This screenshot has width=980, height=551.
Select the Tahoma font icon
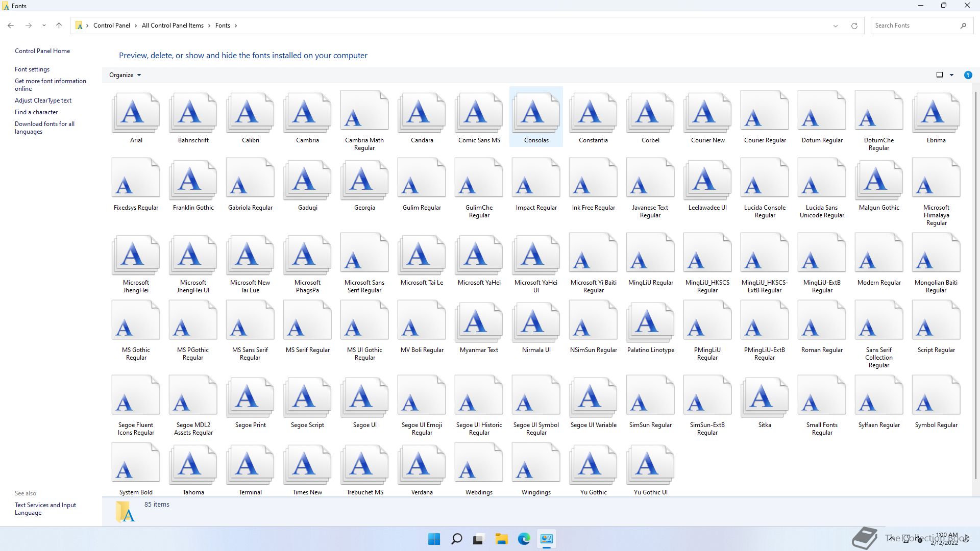coord(193,464)
